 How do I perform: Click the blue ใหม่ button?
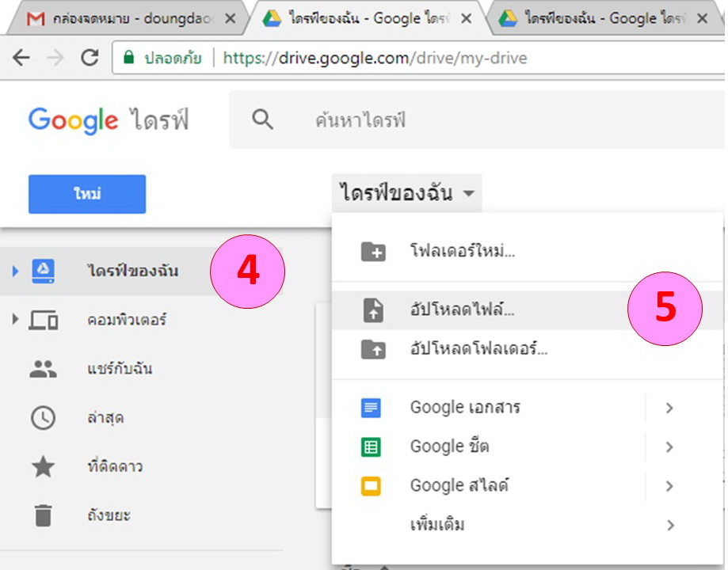point(87,194)
